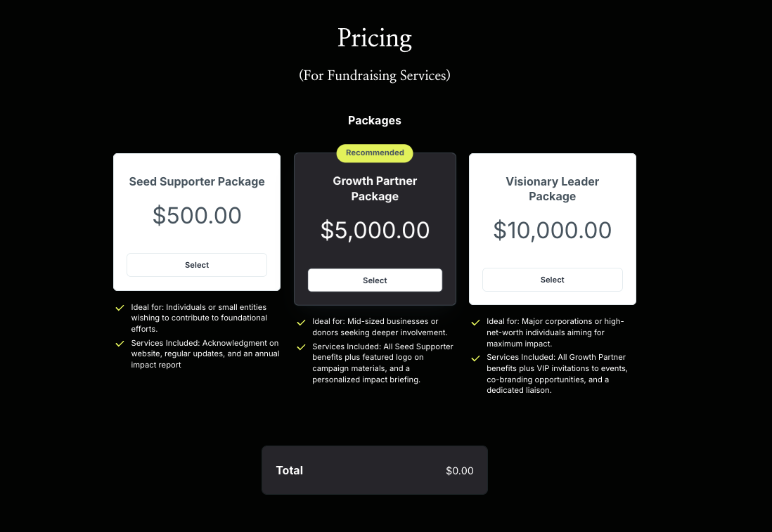772x532 pixels.
Task: Click the checkmark beside Seed Supporter's first benefit
Action: pyautogui.click(x=120, y=307)
